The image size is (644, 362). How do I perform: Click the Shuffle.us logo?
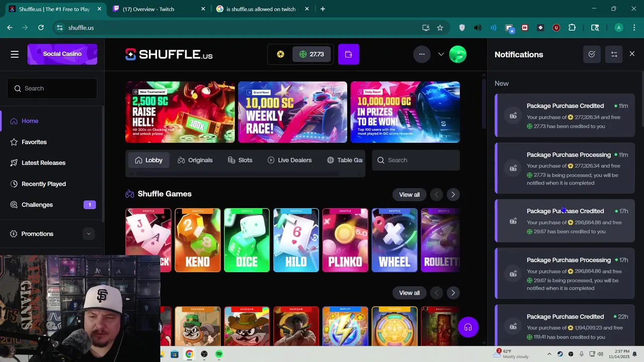pyautogui.click(x=169, y=54)
